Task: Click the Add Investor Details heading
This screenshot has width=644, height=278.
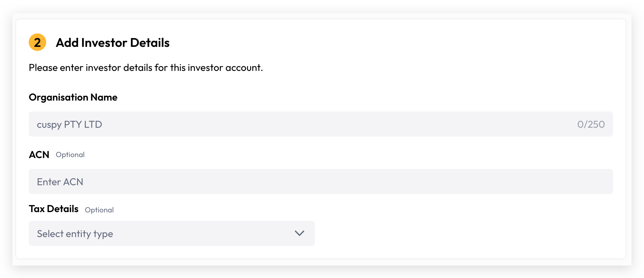Action: click(x=113, y=43)
